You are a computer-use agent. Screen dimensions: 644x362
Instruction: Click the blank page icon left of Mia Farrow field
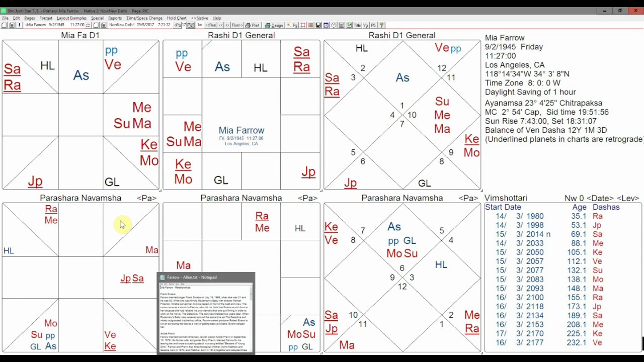pos(5,25)
